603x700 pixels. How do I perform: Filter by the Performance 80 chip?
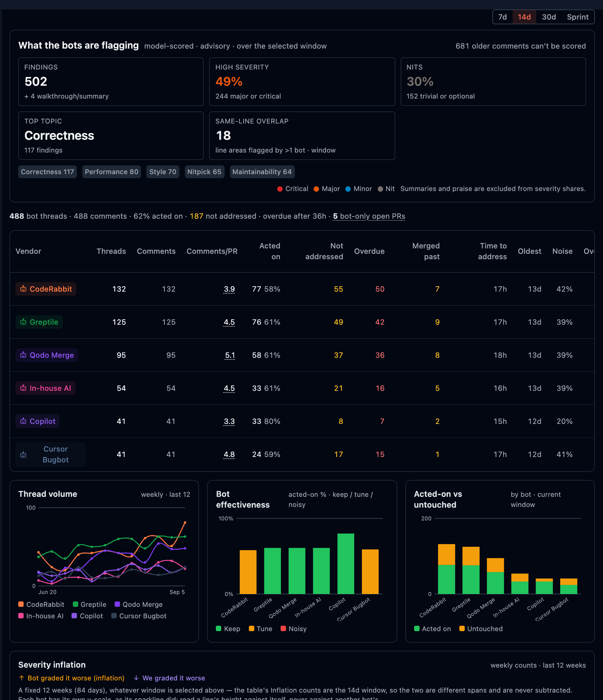111,171
